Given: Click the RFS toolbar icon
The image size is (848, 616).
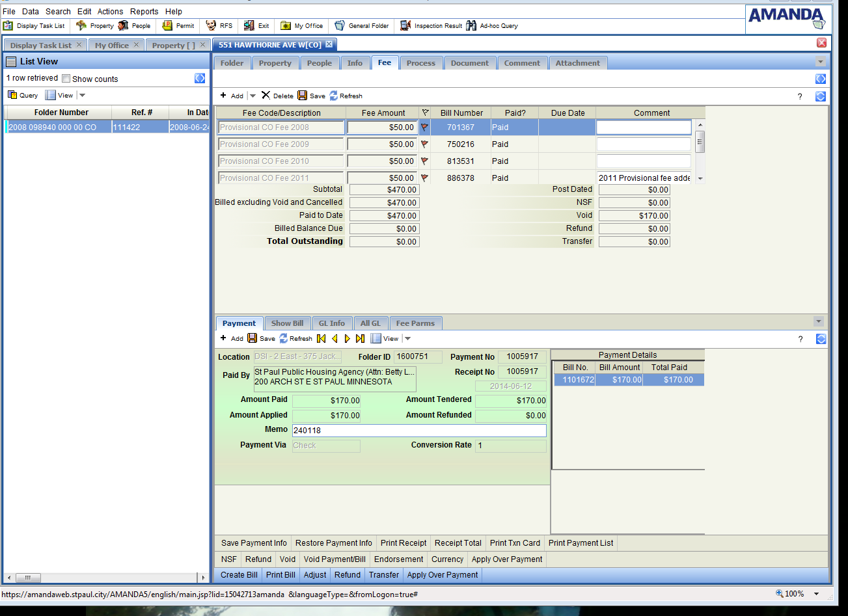Looking at the screenshot, I should (x=211, y=26).
